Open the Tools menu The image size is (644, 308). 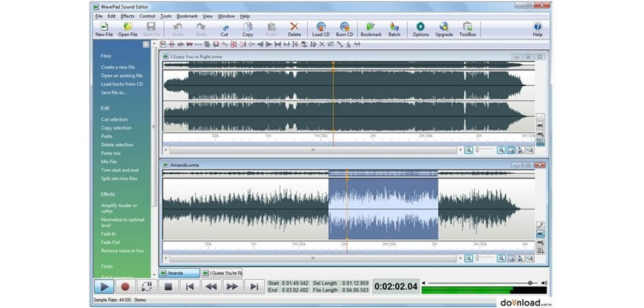coord(166,16)
